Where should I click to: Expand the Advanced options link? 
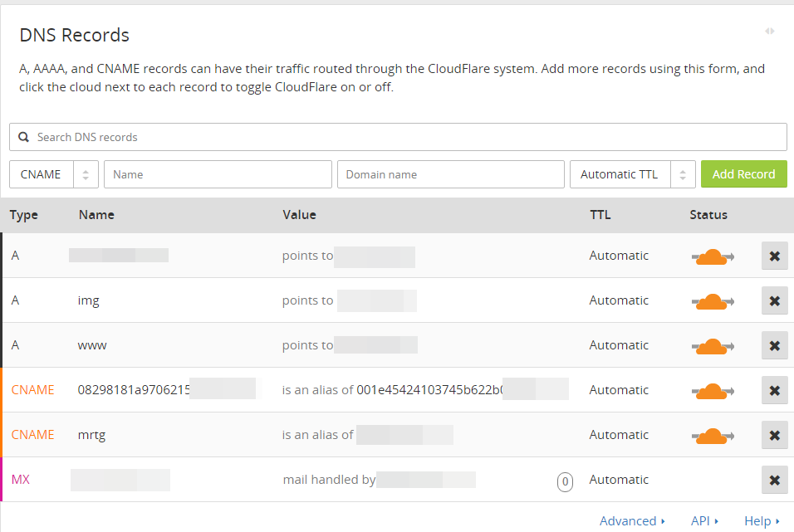[x=632, y=520]
